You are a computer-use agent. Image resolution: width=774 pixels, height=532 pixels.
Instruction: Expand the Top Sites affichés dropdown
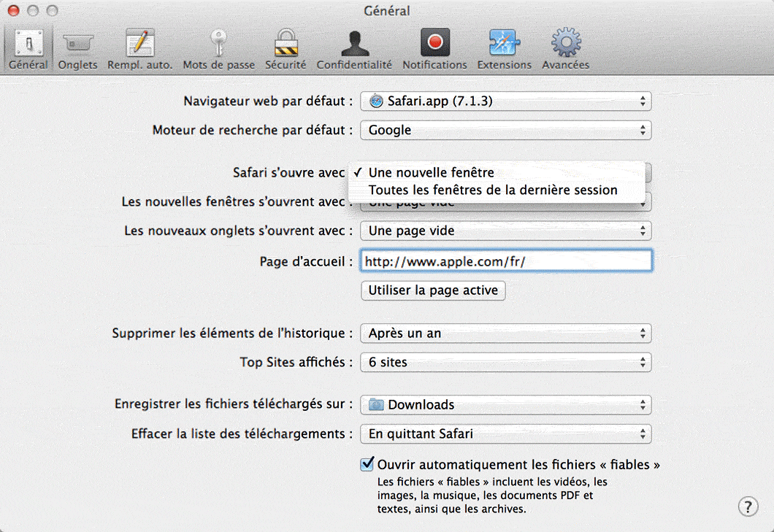pyautogui.click(x=505, y=363)
